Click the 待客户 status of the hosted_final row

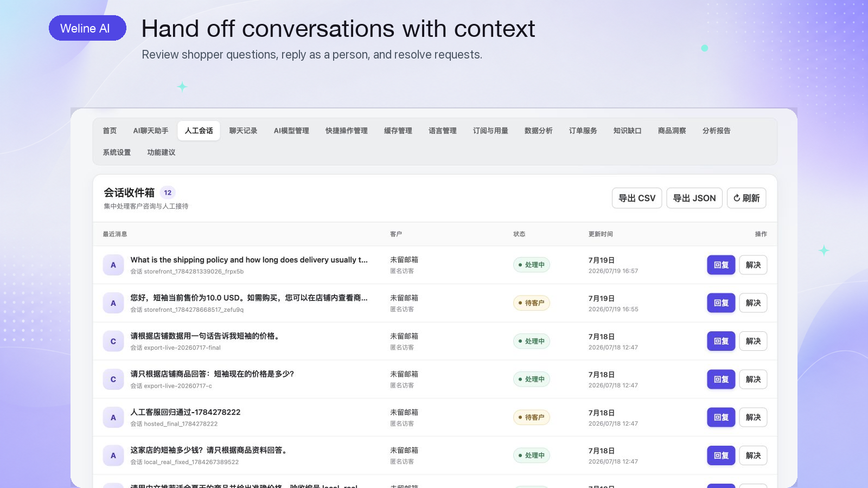click(x=532, y=418)
